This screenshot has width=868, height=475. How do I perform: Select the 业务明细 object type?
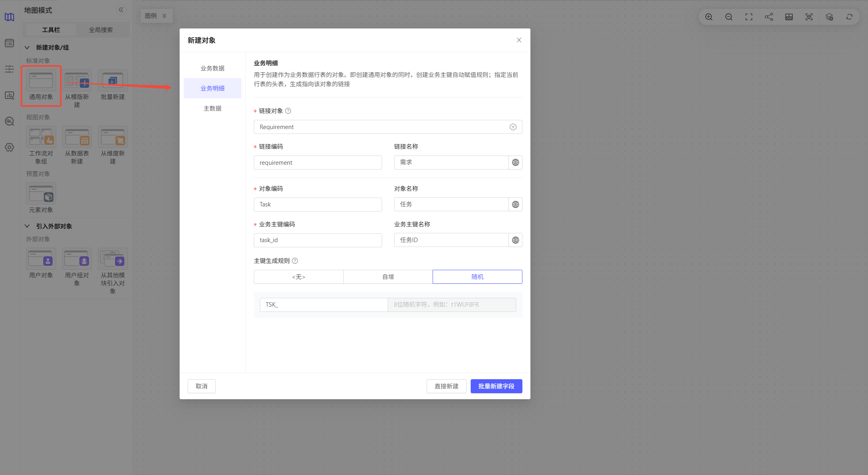(212, 88)
